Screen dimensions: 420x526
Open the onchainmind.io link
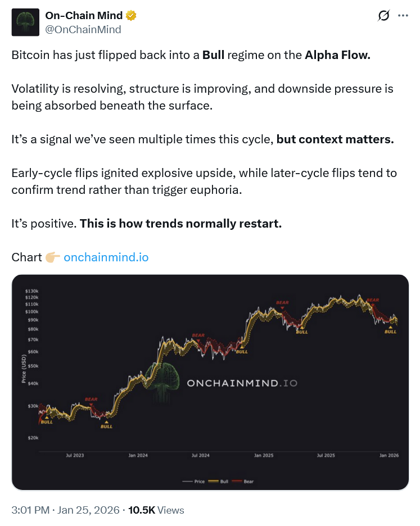(106, 257)
